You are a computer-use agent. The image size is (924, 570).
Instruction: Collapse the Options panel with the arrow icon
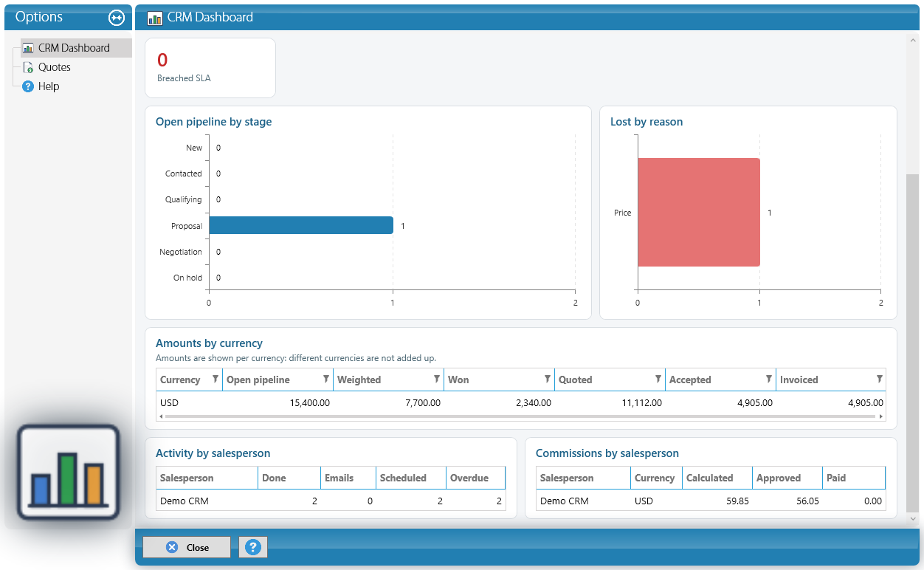[117, 17]
